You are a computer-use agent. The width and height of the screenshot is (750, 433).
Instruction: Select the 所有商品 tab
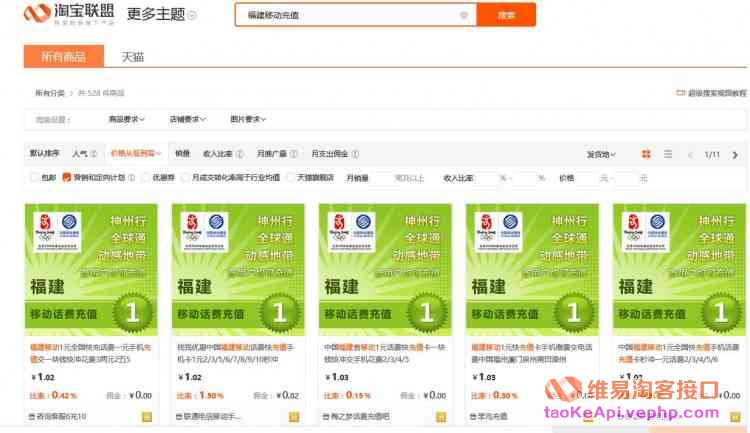[x=64, y=56]
